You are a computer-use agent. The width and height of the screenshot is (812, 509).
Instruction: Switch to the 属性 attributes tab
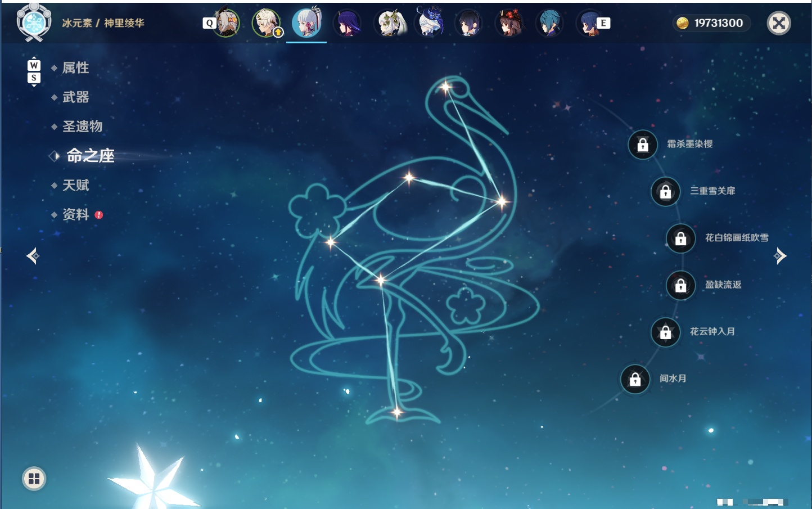coord(75,68)
